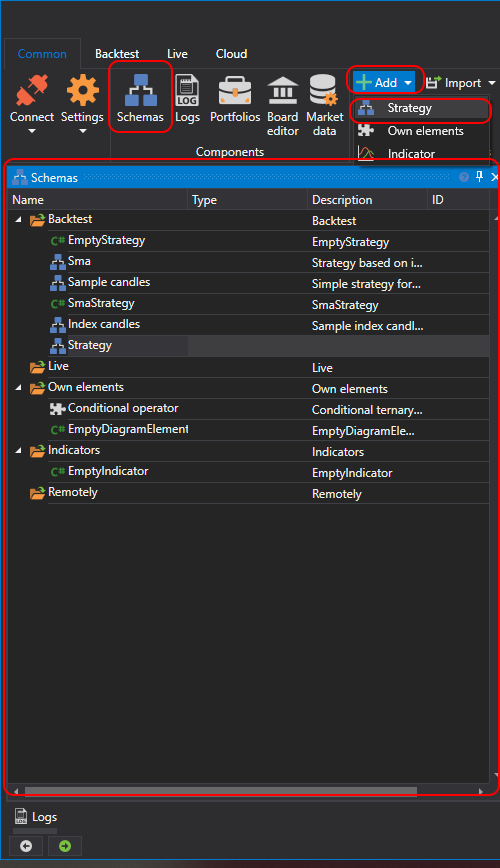Click 'Conditional ternary...' description

point(367,410)
